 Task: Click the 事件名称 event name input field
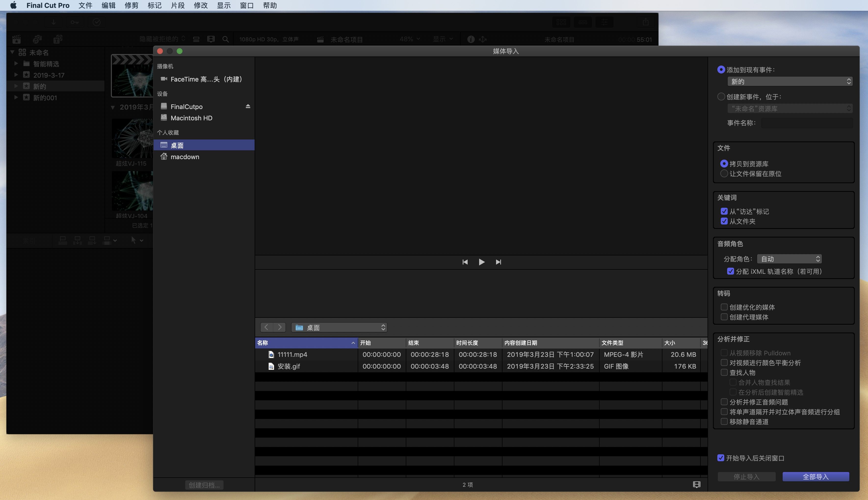coord(807,123)
